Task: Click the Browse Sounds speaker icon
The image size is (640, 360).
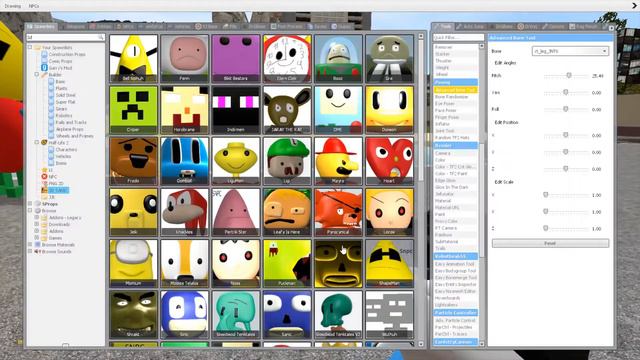Action: point(37,251)
